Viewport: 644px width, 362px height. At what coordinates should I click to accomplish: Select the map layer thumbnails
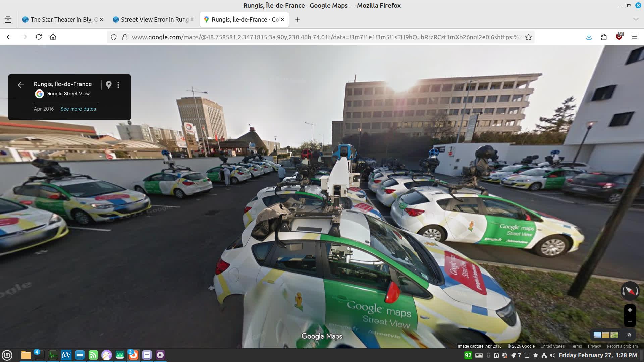click(x=605, y=335)
